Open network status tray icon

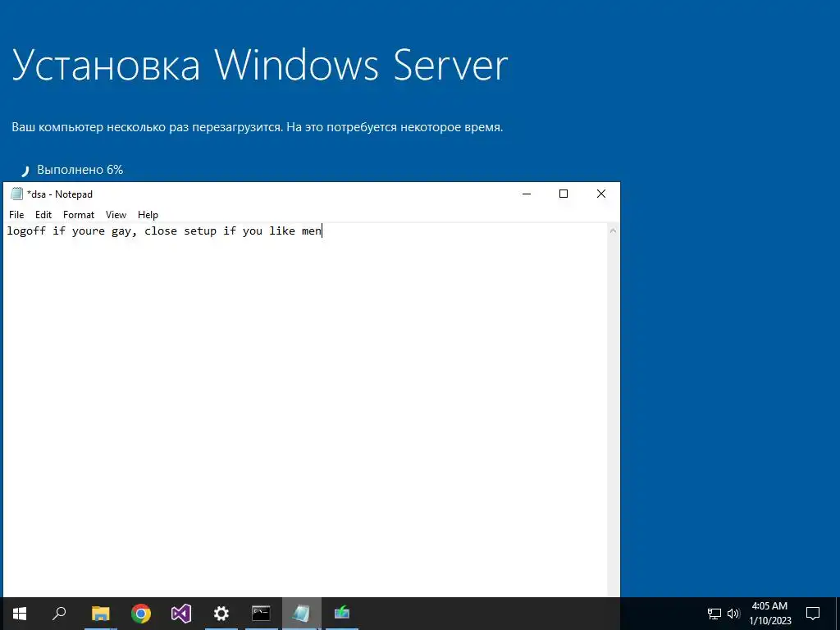[x=714, y=614]
